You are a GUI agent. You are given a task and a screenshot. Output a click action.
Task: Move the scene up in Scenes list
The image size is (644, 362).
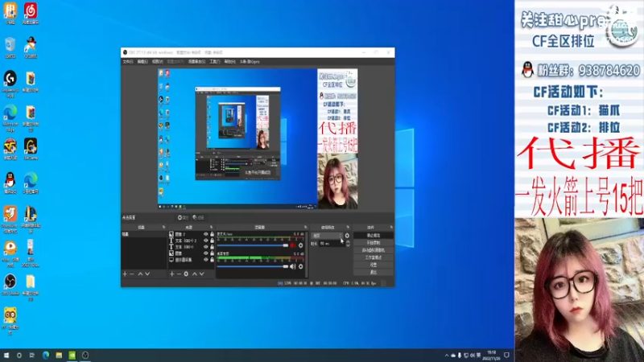[140, 274]
